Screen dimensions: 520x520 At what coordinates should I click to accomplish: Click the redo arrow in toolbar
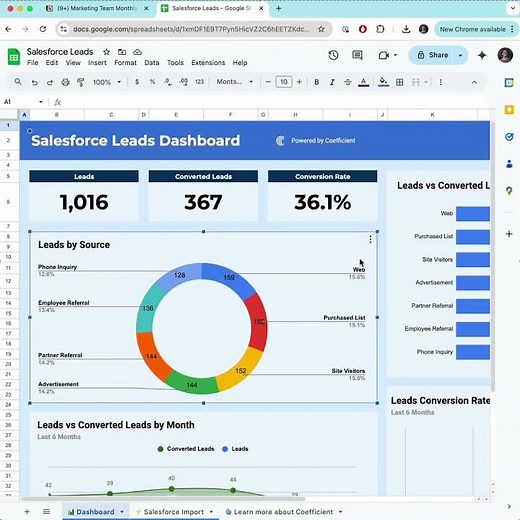click(50, 82)
